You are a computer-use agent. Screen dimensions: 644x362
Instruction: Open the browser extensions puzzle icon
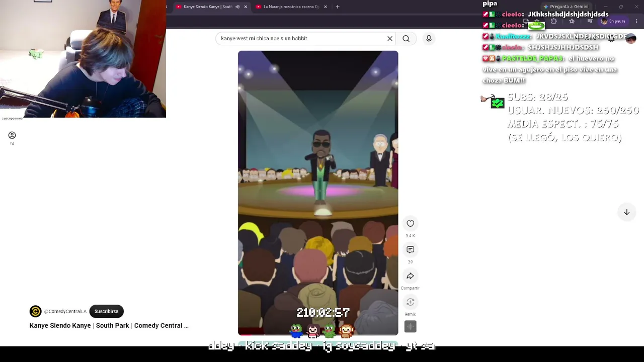point(554,21)
